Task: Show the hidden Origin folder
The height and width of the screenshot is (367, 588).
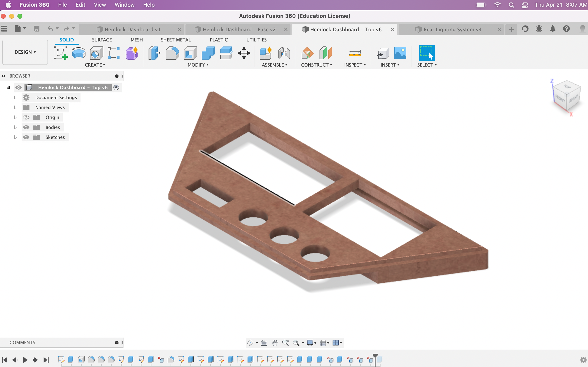Action: 26,118
